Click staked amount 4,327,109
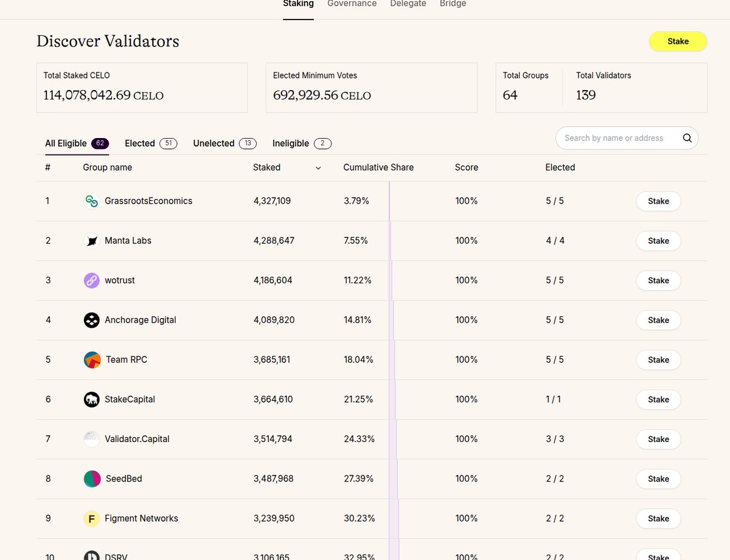 pos(272,201)
